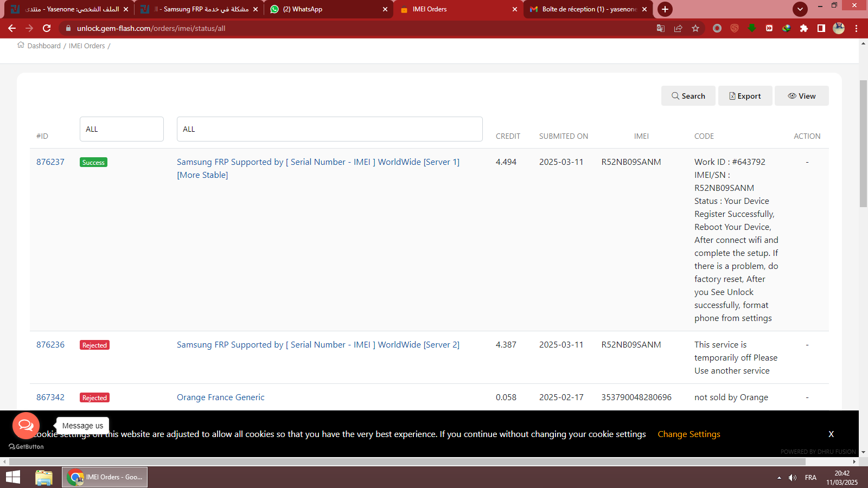Viewport: 868px width, 488px height.
Task: Click the address bar URL field
Action: [358, 28]
